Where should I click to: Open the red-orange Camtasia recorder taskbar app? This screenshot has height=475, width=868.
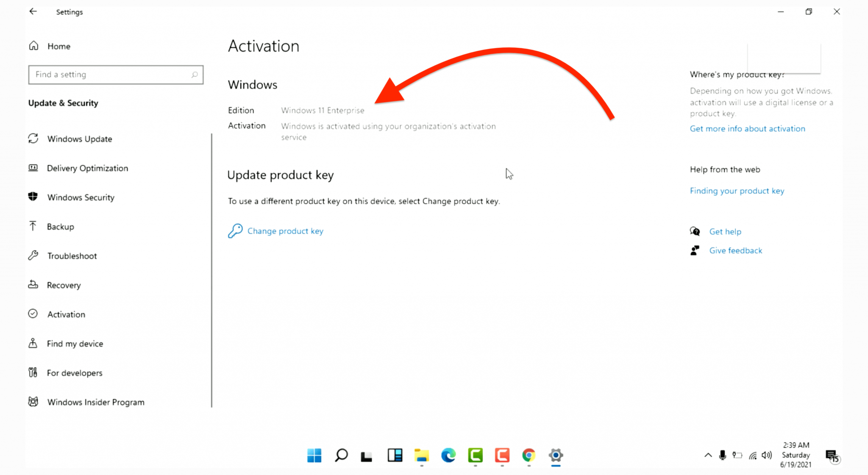(502, 456)
